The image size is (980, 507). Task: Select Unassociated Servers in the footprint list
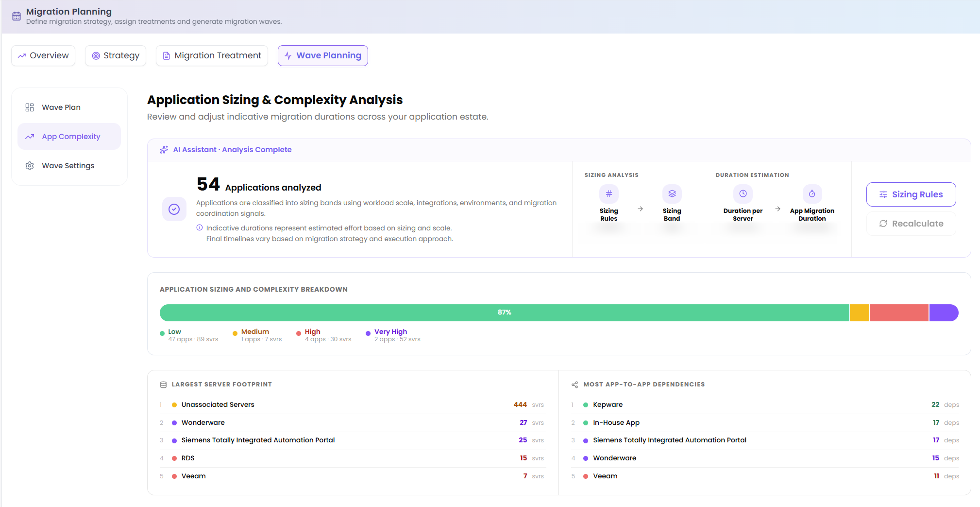pos(353,404)
